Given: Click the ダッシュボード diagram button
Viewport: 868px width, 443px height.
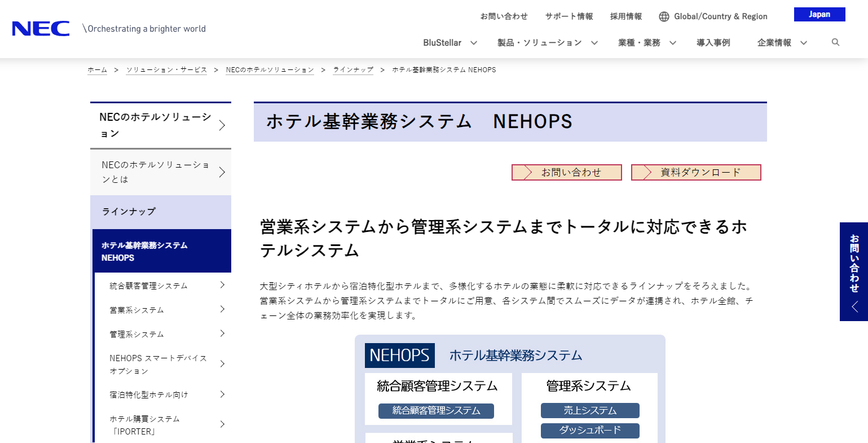Looking at the screenshot, I should point(590,431).
